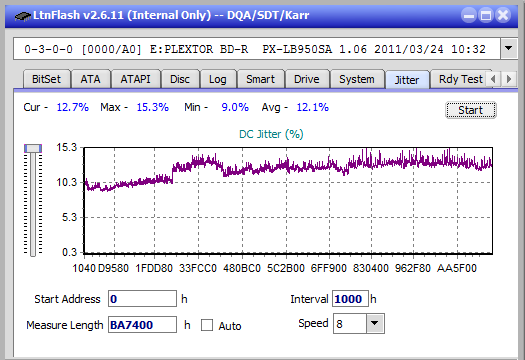The width and height of the screenshot is (525, 360).
Task: Click the x-axis label 33FCC0
Action: click(198, 268)
